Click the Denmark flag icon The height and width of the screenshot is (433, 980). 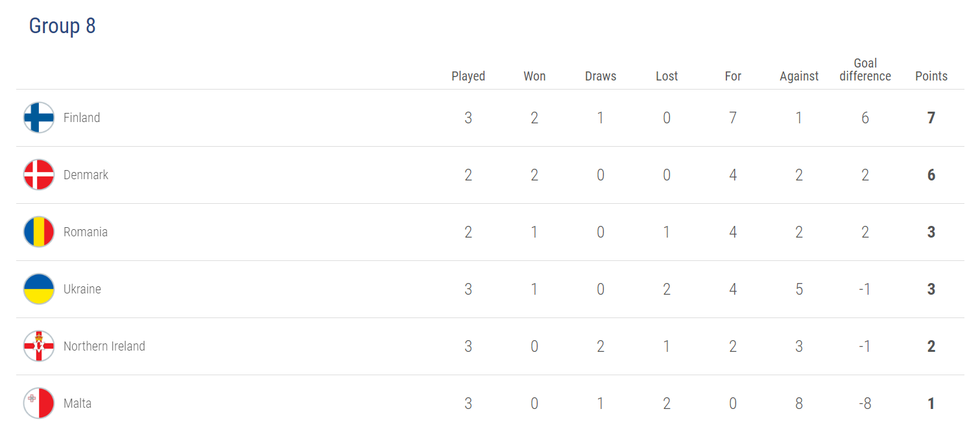point(39,175)
